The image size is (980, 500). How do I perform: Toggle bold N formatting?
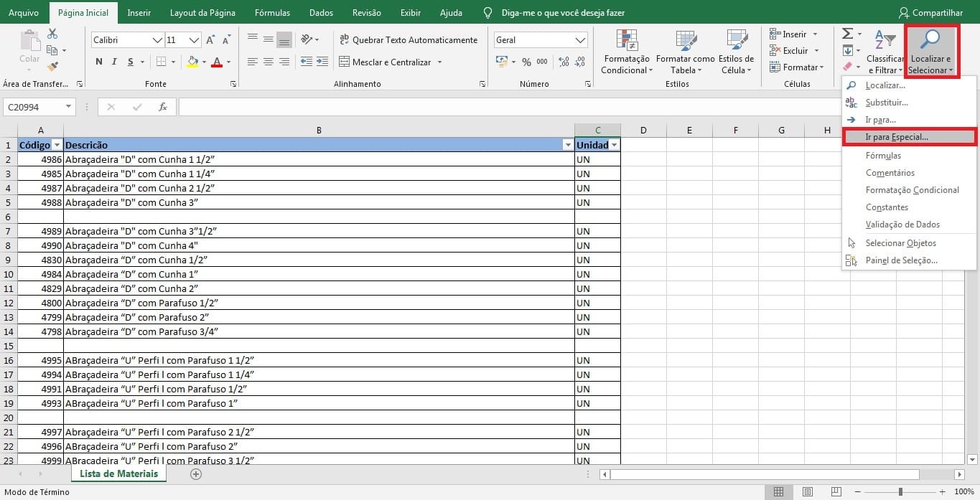(99, 62)
